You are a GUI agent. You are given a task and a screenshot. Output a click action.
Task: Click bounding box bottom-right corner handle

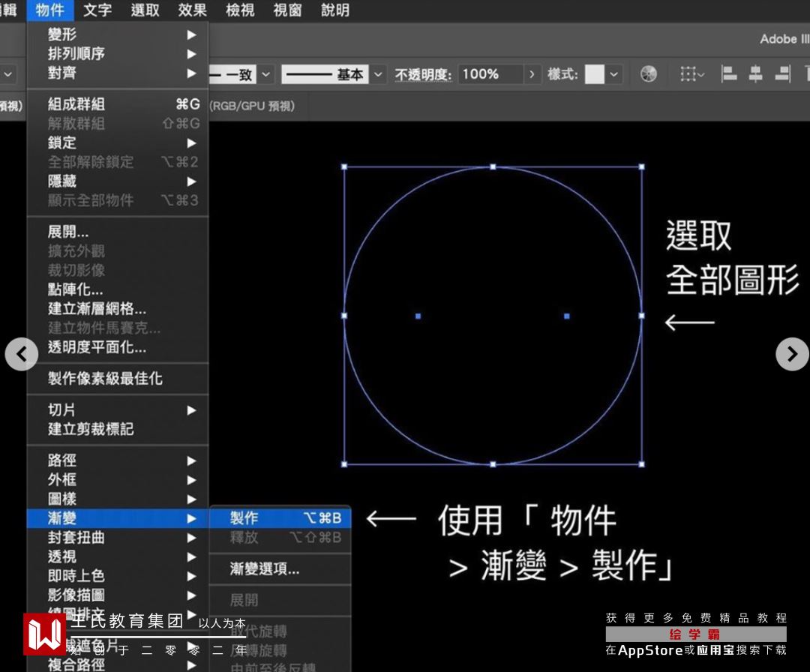pos(641,464)
